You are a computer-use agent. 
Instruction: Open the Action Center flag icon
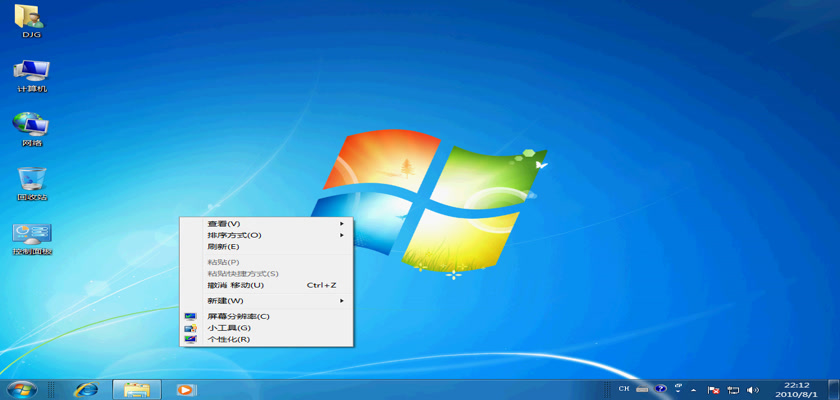tap(713, 389)
